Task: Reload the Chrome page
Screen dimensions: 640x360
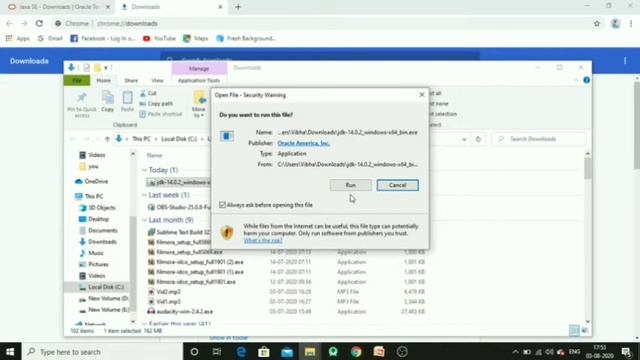Action: coord(39,24)
